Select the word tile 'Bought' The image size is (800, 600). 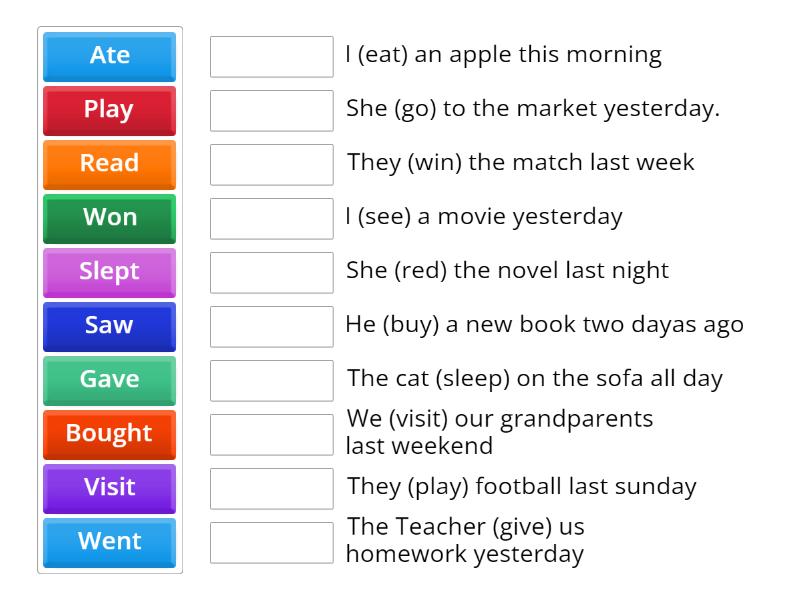coord(108,434)
